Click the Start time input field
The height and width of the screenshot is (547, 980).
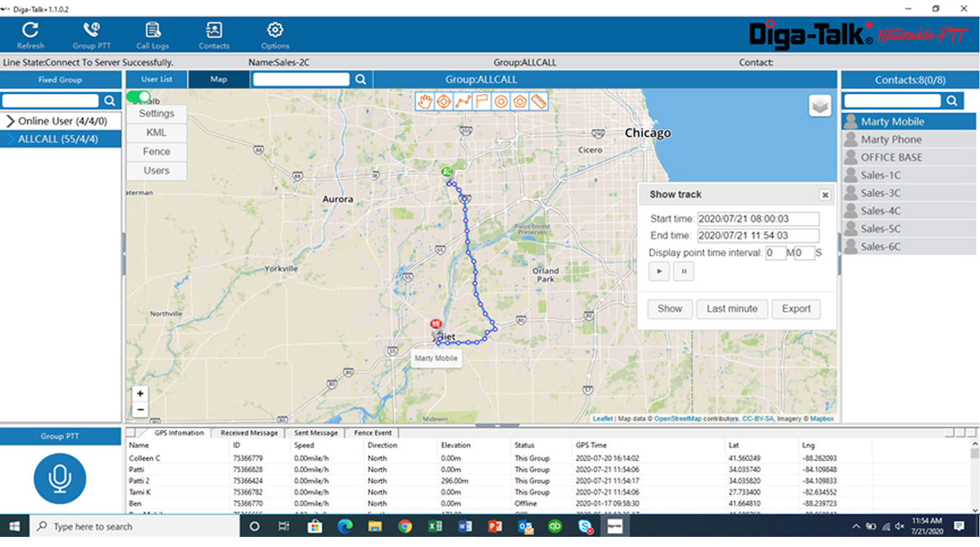[x=758, y=219]
